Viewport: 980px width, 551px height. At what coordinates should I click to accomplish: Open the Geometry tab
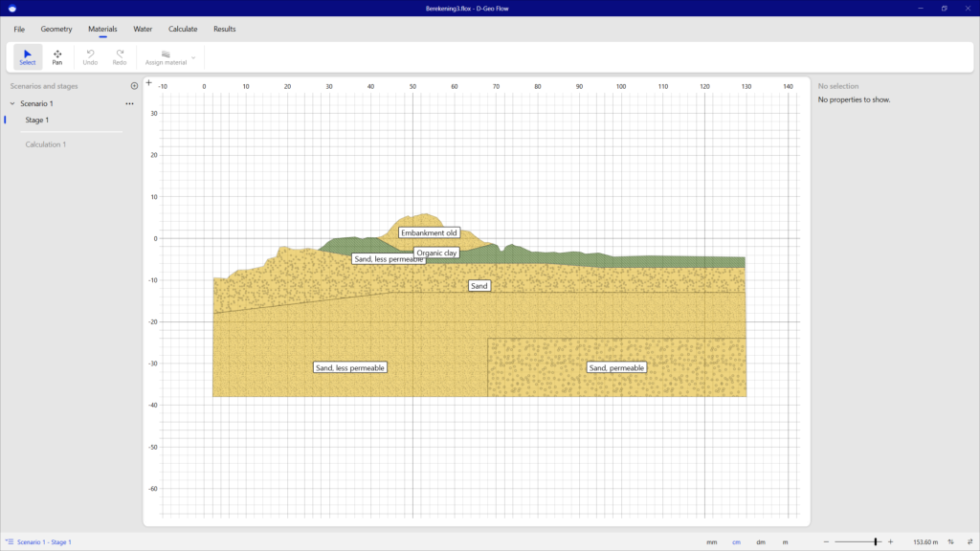coord(56,29)
